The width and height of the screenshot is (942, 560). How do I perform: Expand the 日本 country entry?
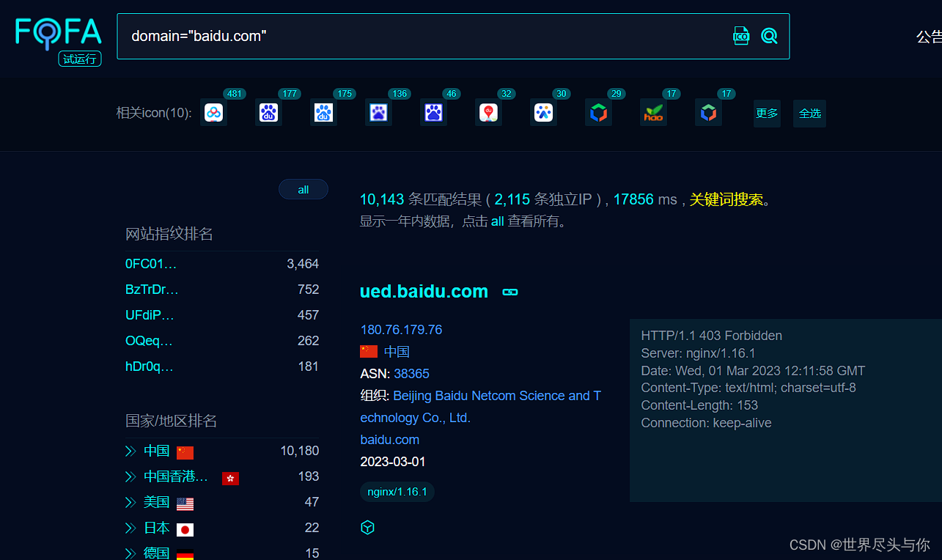(x=130, y=528)
